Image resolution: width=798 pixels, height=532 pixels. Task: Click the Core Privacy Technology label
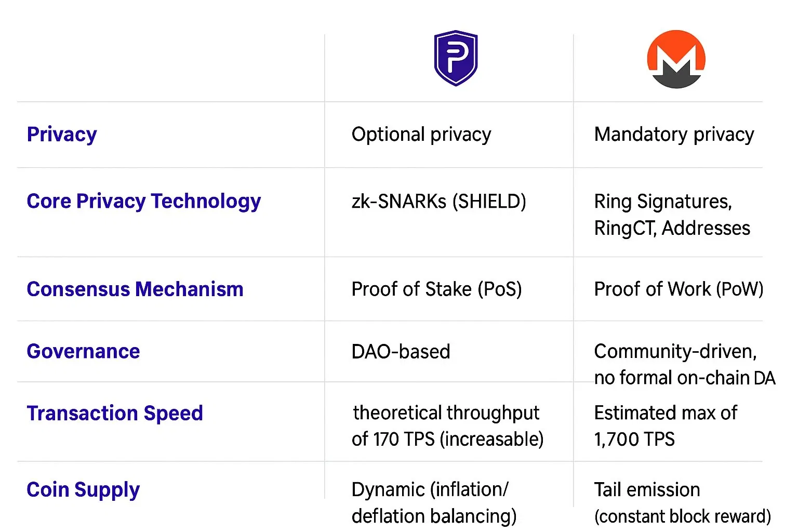point(143,201)
